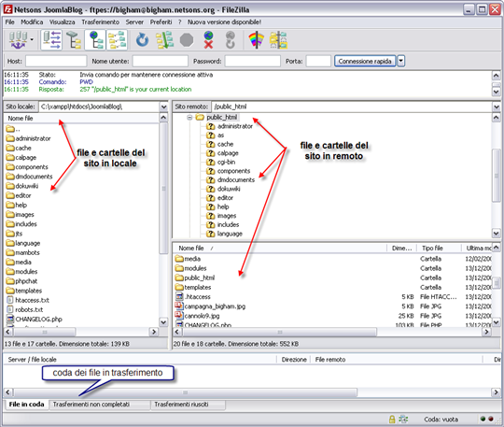Click the Host input field

pos(56,61)
